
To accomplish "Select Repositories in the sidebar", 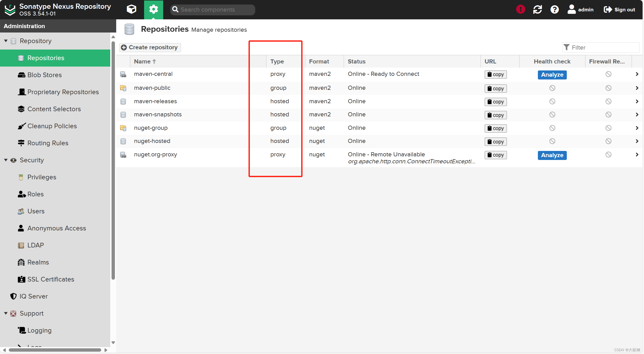I will pos(55,58).
